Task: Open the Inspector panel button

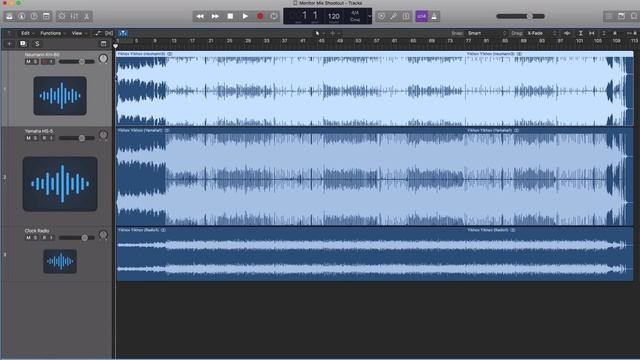Action: (x=21, y=16)
